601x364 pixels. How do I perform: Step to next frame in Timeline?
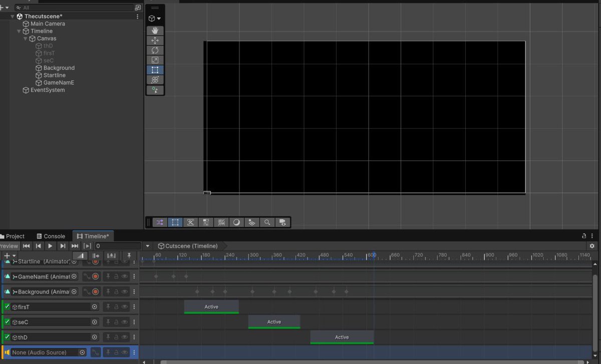point(63,246)
